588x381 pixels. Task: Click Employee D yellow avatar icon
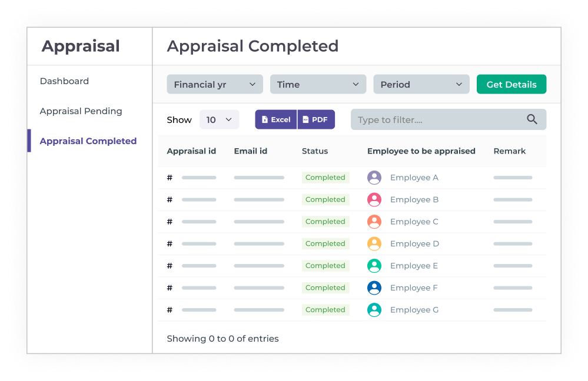374,244
